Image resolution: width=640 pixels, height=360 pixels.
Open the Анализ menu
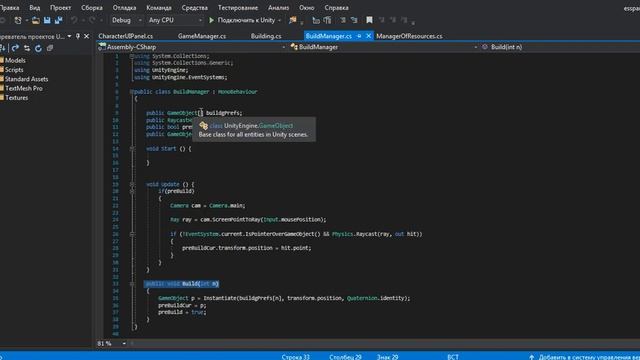coord(278,8)
